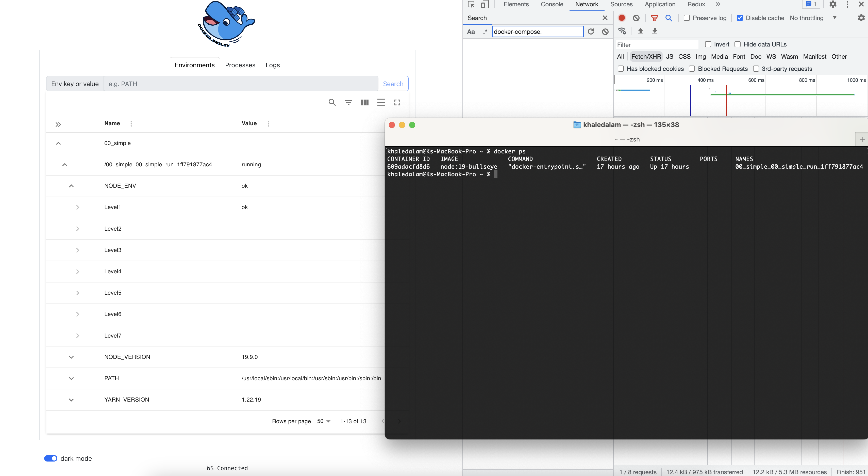Click the Env key or value input

tap(240, 84)
